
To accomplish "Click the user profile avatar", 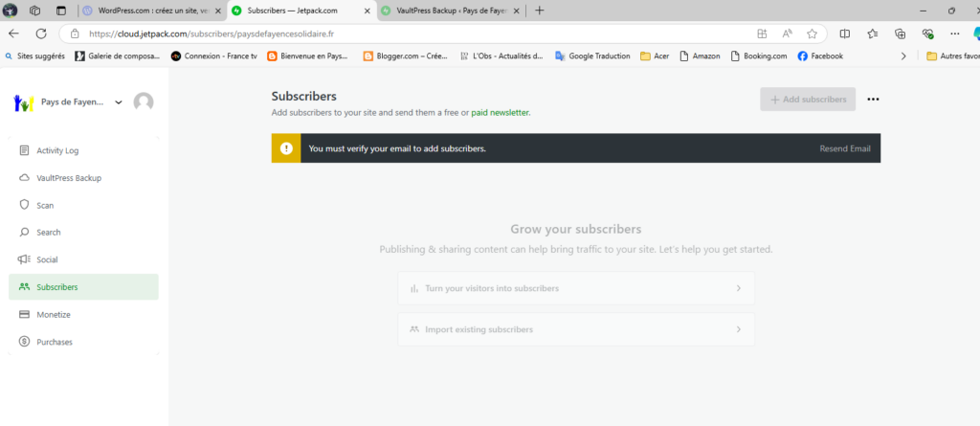I will [144, 102].
